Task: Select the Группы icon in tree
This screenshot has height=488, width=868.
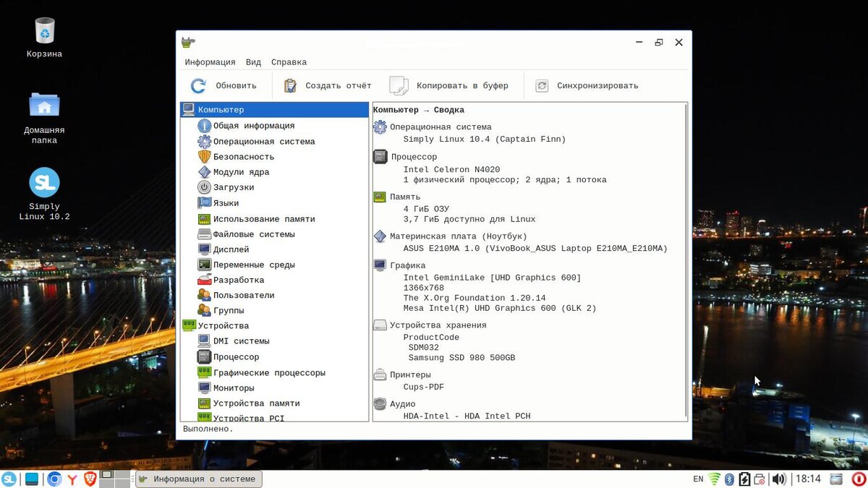Action: (x=204, y=311)
